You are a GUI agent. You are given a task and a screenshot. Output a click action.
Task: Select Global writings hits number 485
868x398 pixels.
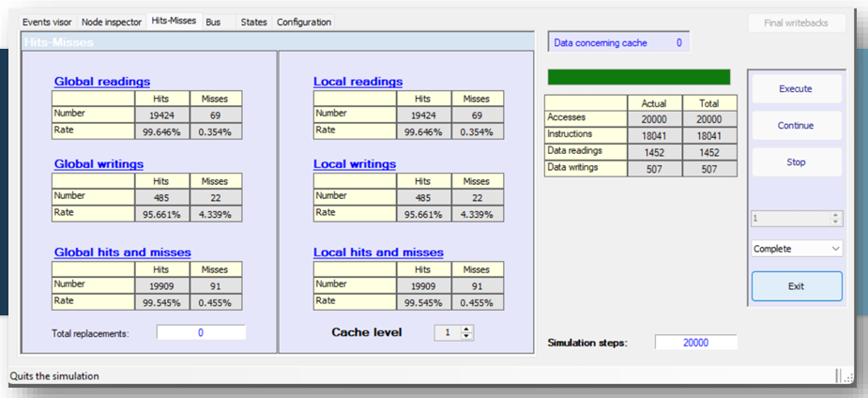[162, 198]
